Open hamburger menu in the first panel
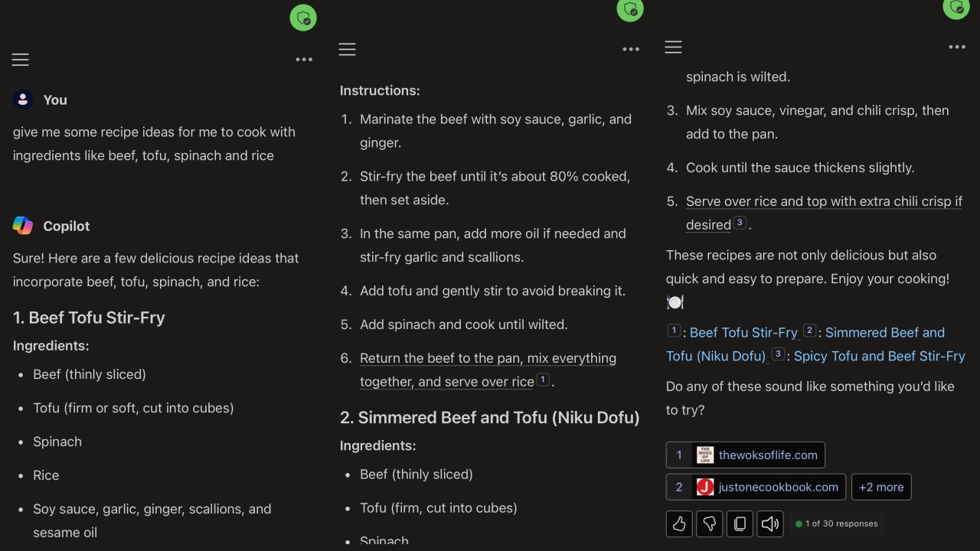 coord(21,60)
